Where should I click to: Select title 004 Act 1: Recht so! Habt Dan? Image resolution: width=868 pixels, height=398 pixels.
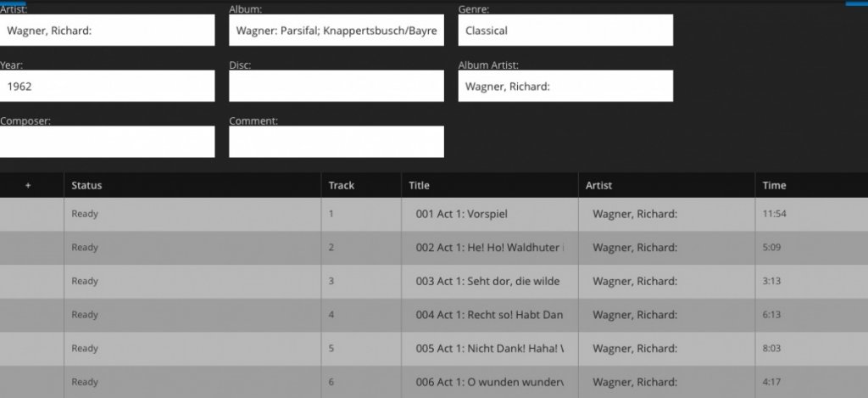click(x=490, y=315)
